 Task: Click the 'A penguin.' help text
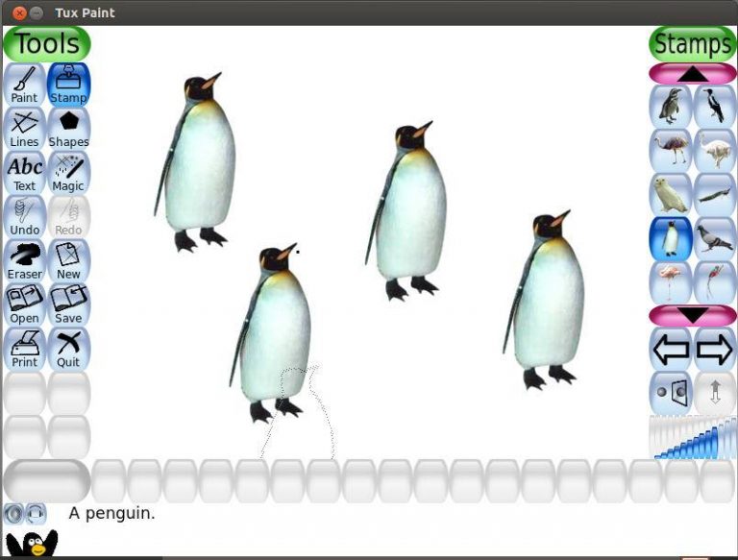[111, 513]
